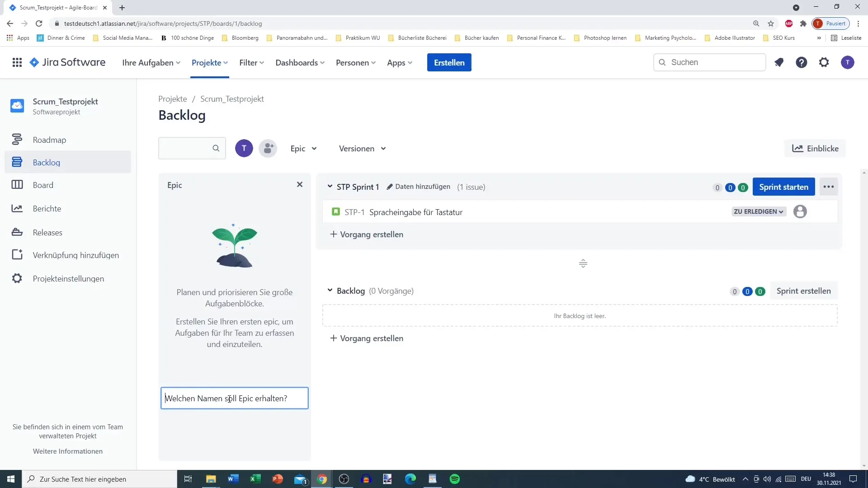The image size is (868, 488).
Task: Focus the Epic name input field
Action: [235, 398]
